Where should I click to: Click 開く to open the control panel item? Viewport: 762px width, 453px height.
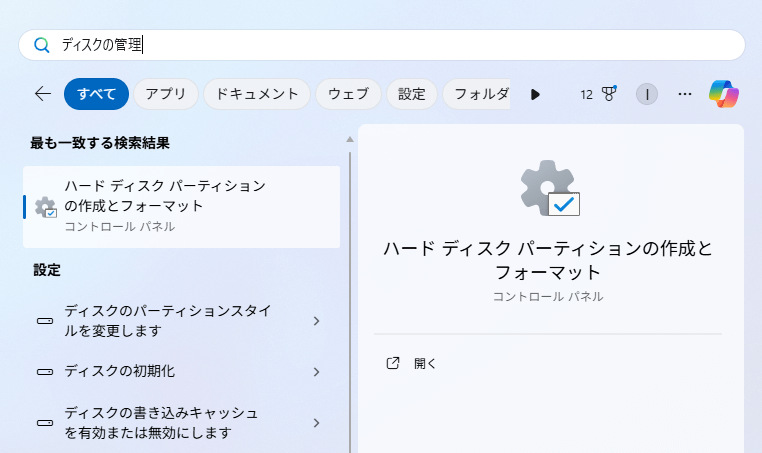426,363
